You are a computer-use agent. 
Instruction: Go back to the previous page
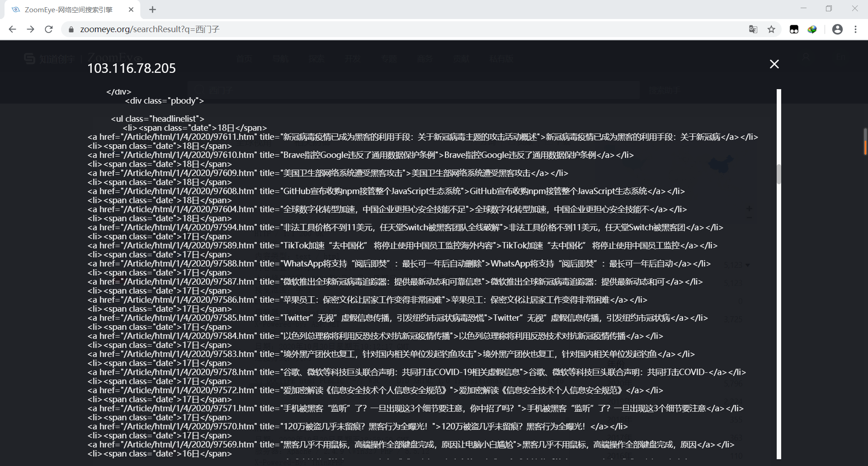point(12,29)
